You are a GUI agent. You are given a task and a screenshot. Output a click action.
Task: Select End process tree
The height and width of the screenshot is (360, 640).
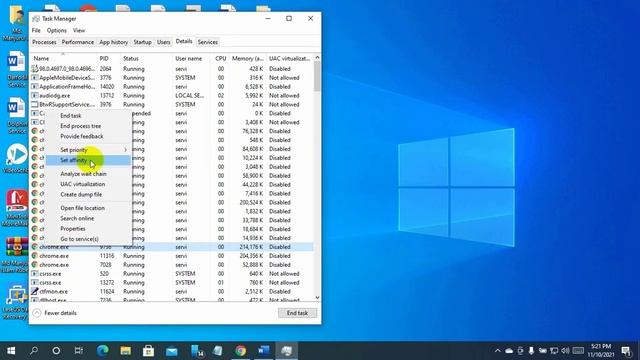coord(80,126)
